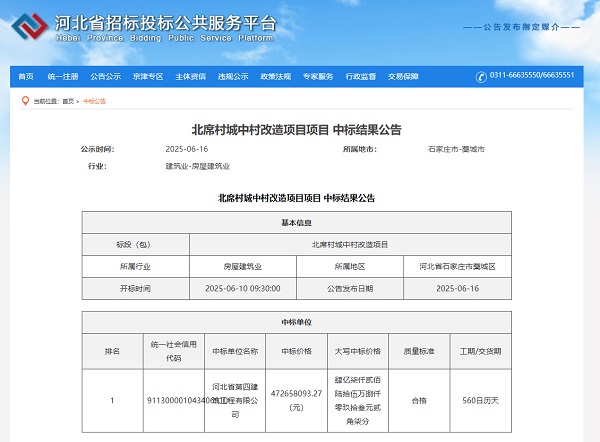Open the 行政监督 navigation item
Viewport: 600px width, 442px height.
coord(361,76)
